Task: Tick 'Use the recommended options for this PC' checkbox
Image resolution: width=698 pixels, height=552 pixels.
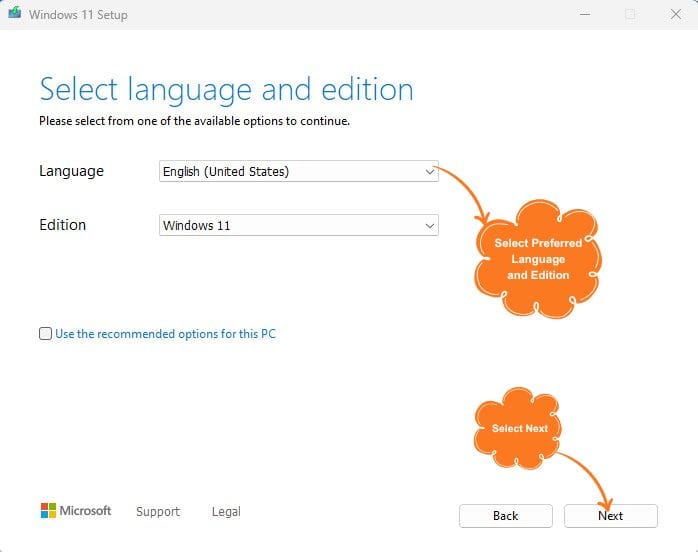Action: (45, 333)
